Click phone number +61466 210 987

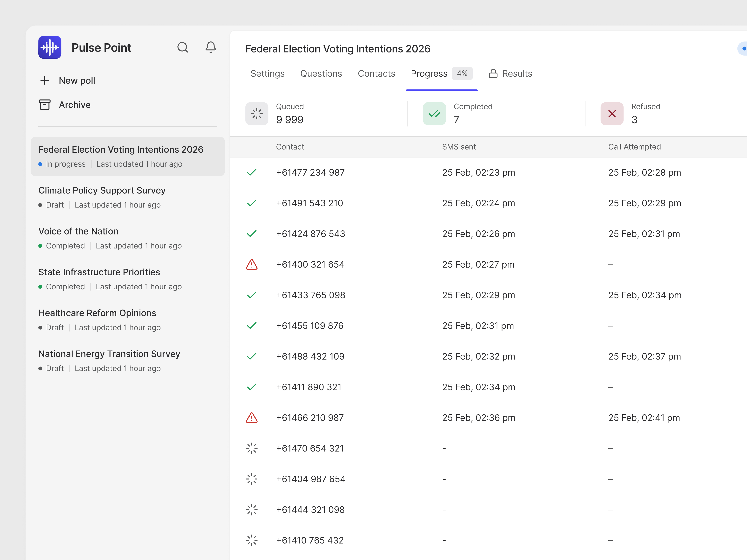310,418
